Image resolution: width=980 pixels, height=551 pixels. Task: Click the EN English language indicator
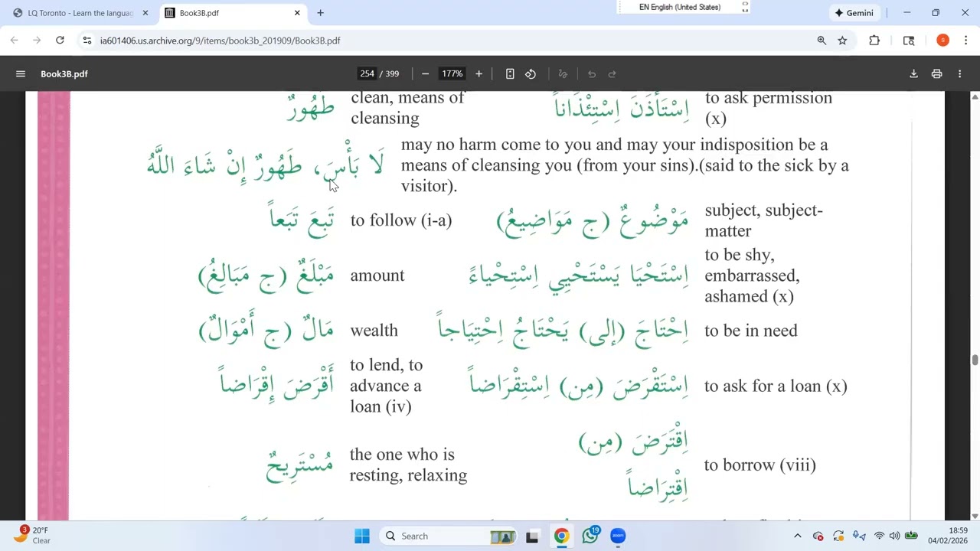point(680,7)
